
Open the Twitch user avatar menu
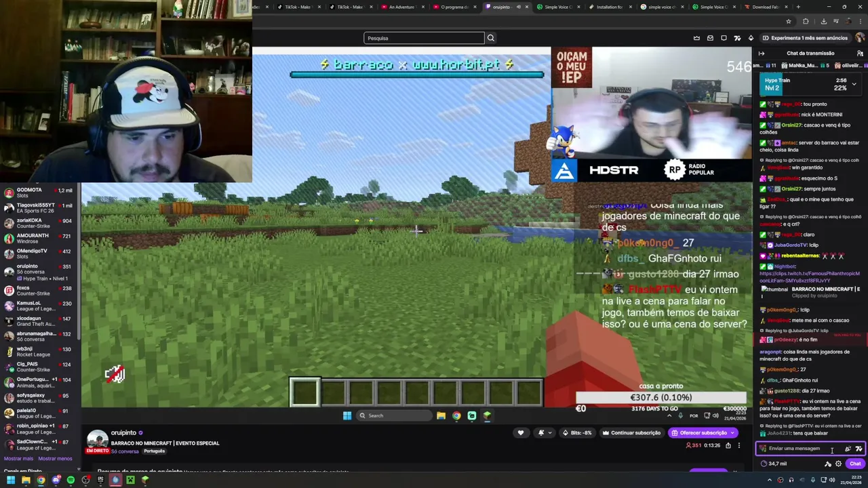tap(860, 38)
